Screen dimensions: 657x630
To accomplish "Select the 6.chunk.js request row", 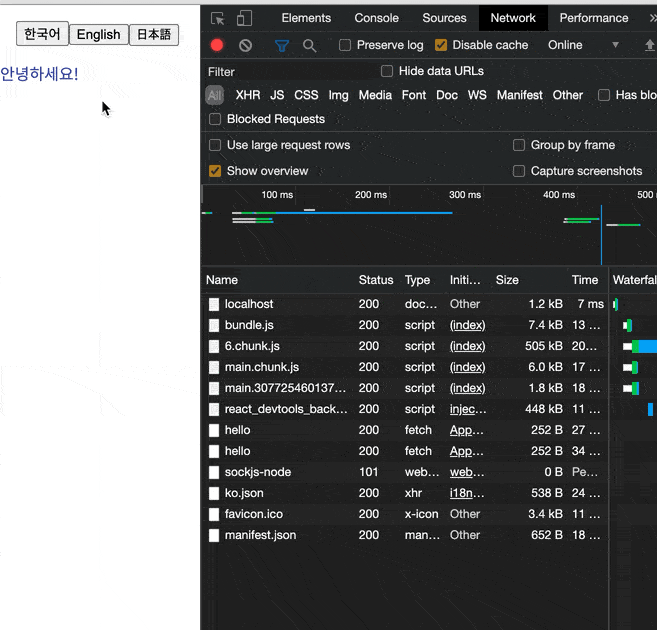I will 404,346.
